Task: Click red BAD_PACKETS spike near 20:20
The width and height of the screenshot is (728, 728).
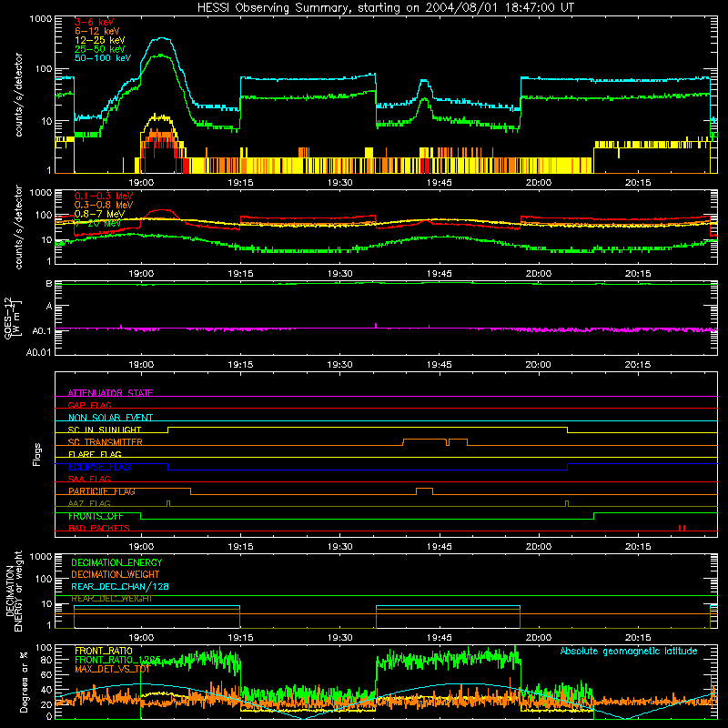Action: (682, 528)
